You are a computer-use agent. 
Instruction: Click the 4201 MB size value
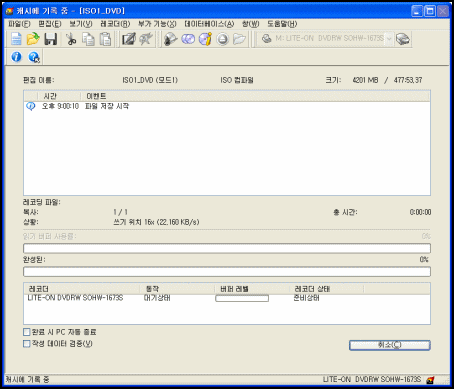pyautogui.click(x=365, y=80)
